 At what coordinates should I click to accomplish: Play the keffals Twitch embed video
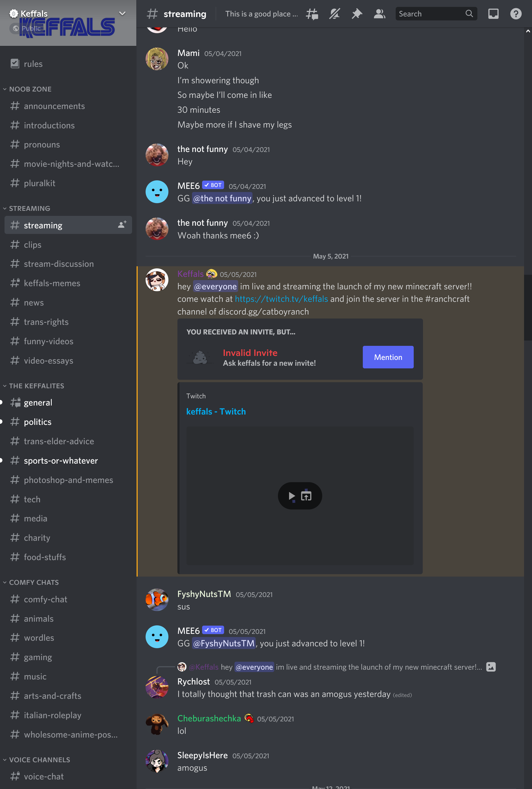click(x=291, y=496)
